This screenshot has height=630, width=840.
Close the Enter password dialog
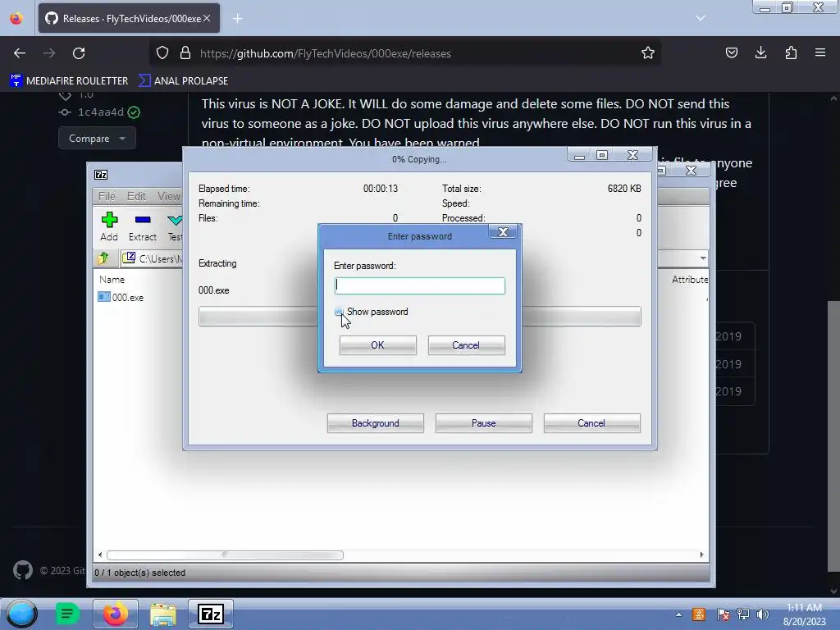[503, 232]
